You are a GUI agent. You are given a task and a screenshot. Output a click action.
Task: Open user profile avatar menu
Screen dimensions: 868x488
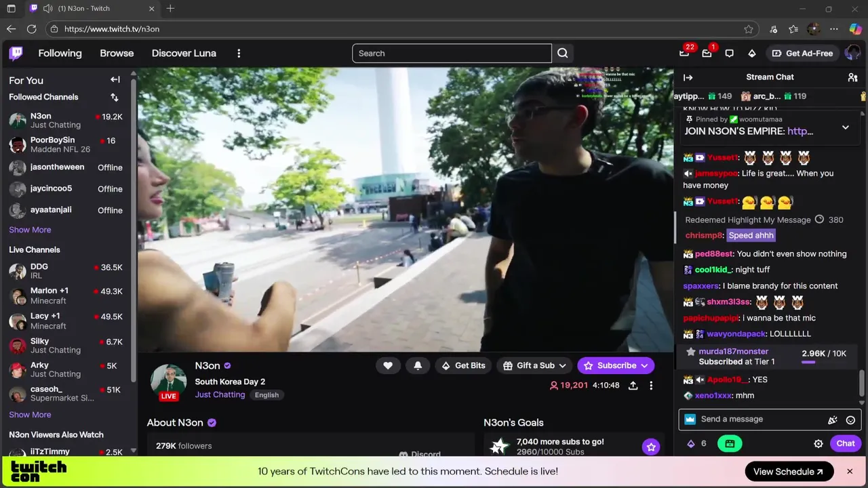[852, 53]
